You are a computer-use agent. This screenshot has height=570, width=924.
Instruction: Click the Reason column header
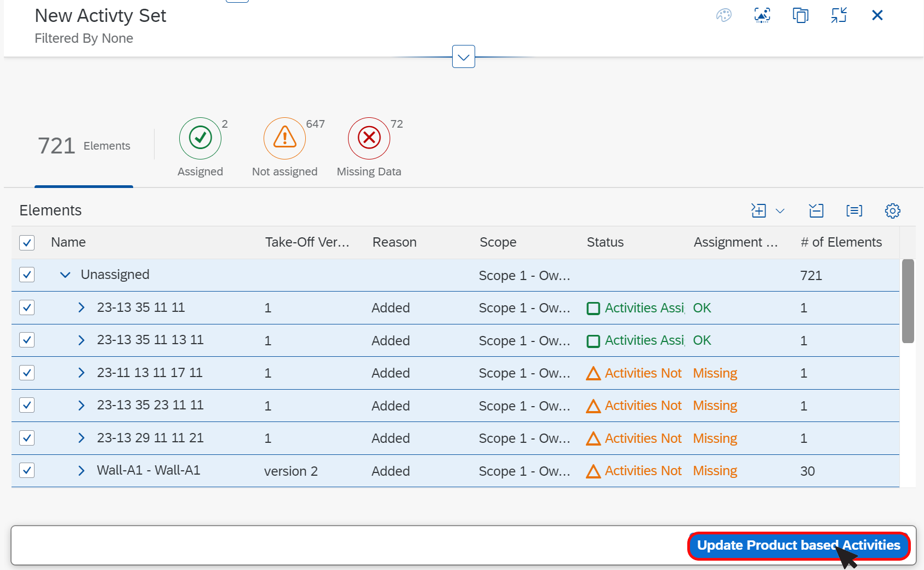click(x=395, y=242)
